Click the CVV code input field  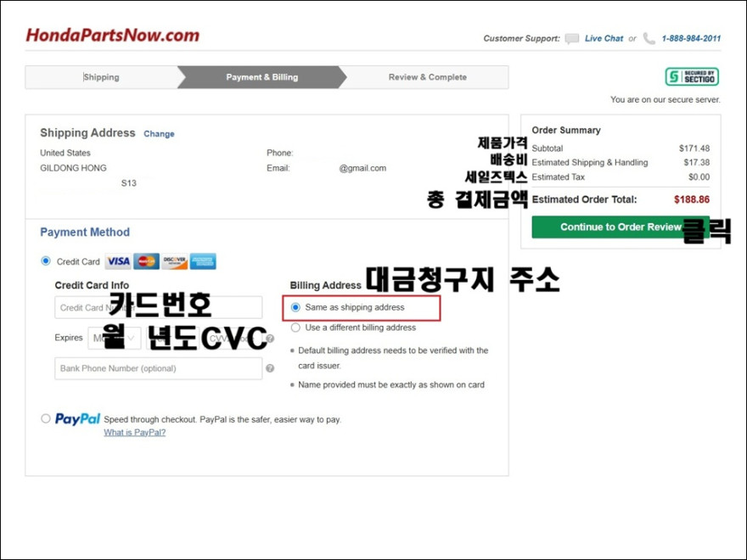point(233,338)
